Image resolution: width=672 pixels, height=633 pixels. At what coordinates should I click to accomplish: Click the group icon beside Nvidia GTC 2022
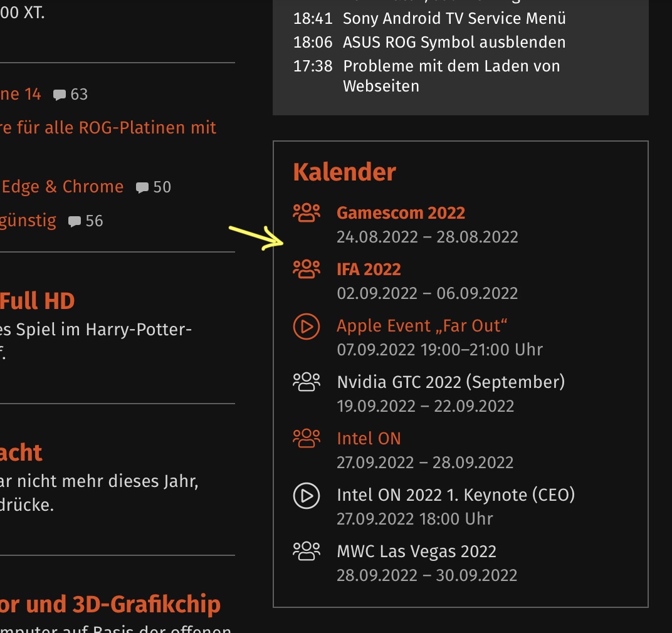(x=307, y=382)
